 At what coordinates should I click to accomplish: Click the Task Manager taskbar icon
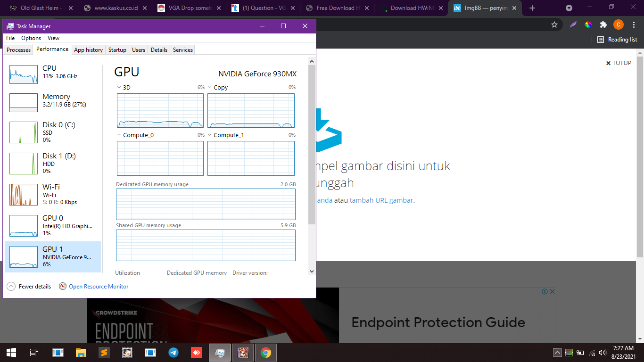click(220, 352)
